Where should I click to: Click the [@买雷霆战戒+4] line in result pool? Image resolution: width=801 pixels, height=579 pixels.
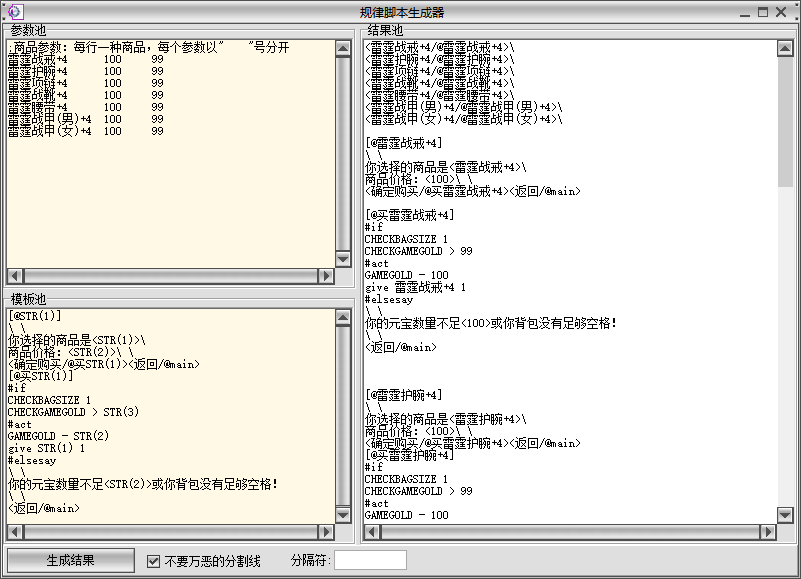tap(410, 215)
